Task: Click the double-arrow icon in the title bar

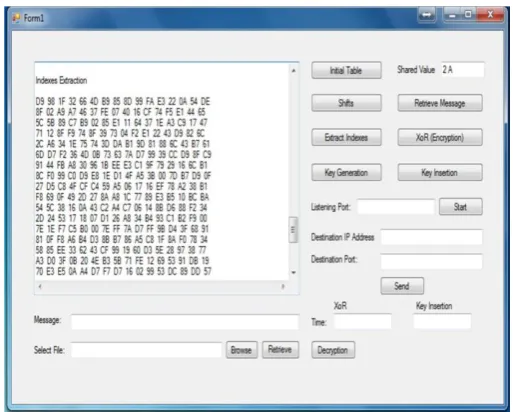Action: [427, 15]
